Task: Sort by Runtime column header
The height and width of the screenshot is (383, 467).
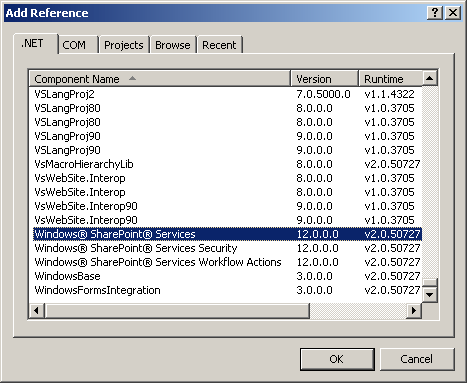Action: pyautogui.click(x=390, y=79)
